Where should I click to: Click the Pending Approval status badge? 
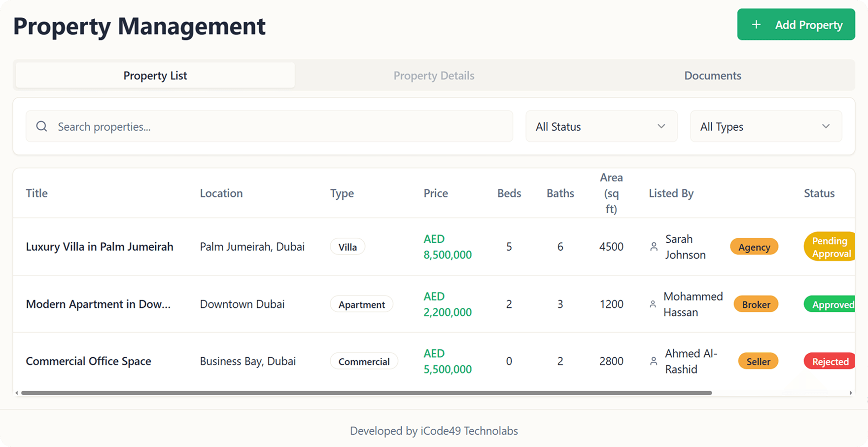click(830, 247)
